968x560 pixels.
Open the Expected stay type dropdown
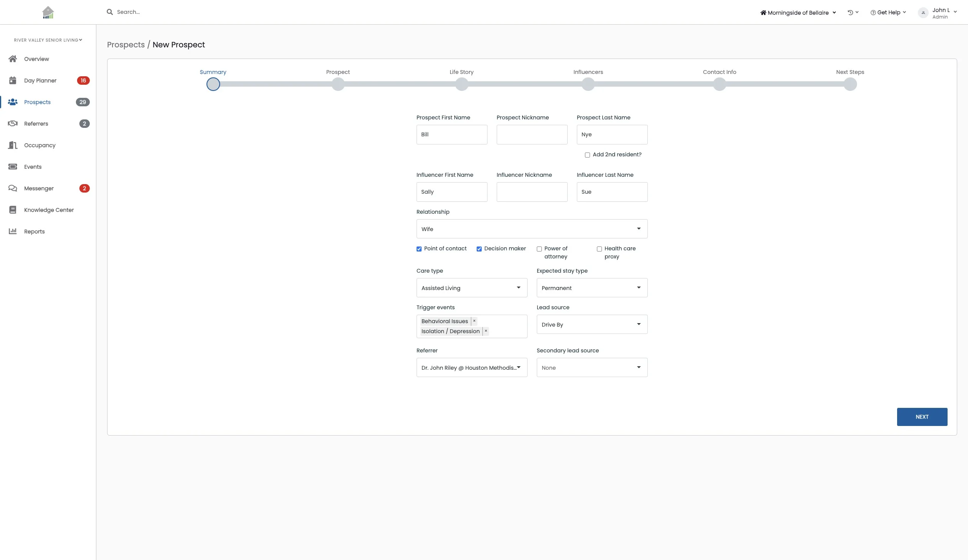point(592,288)
